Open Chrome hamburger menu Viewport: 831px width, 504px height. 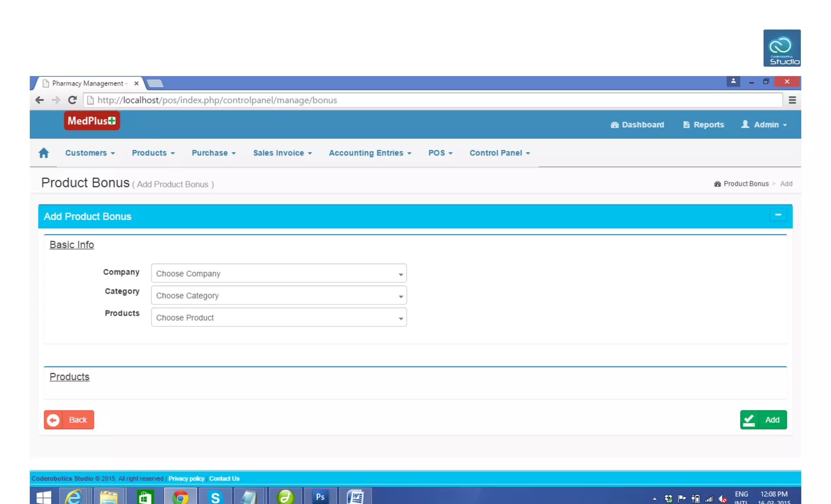tap(792, 100)
